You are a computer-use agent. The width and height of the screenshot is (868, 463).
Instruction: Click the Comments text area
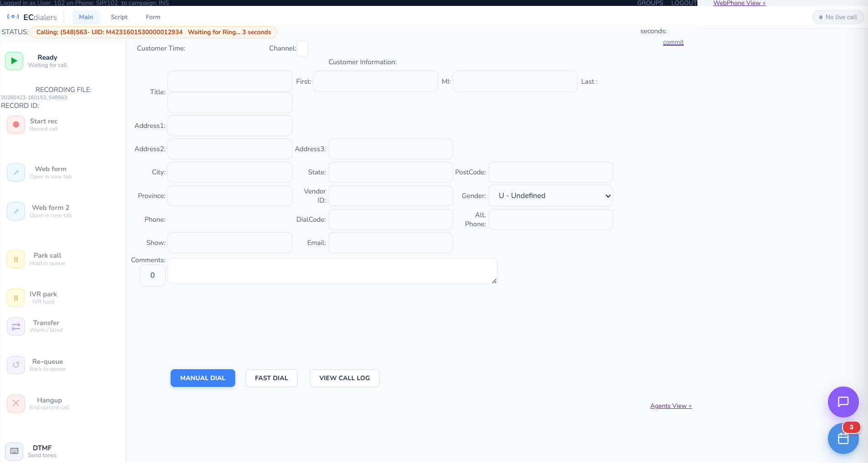[x=333, y=271]
